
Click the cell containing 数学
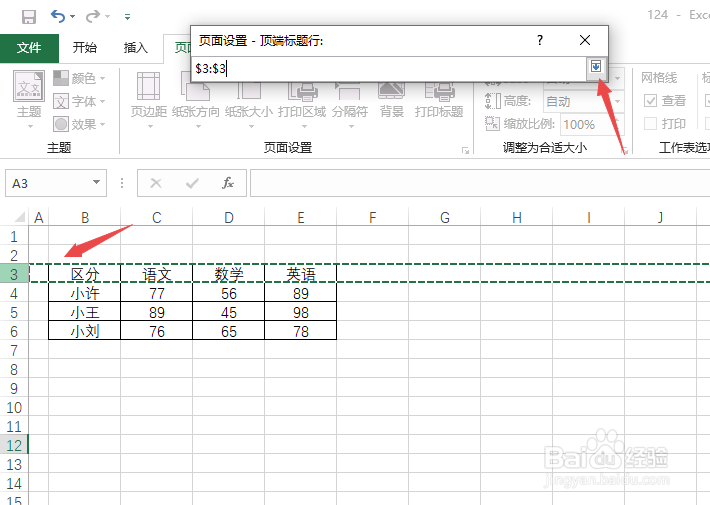229,274
